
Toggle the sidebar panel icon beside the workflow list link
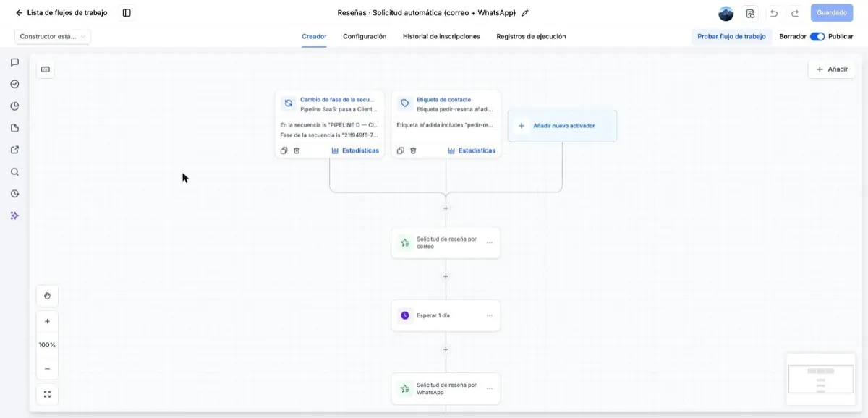point(127,13)
